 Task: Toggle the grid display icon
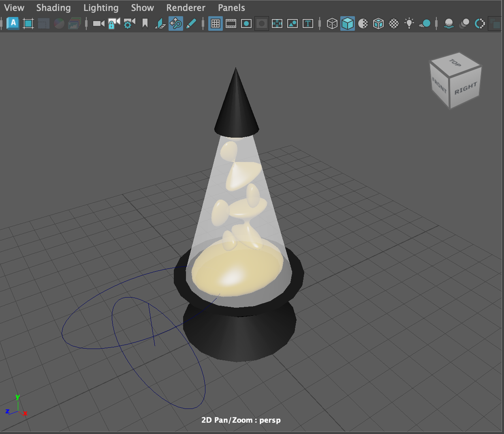click(x=216, y=23)
